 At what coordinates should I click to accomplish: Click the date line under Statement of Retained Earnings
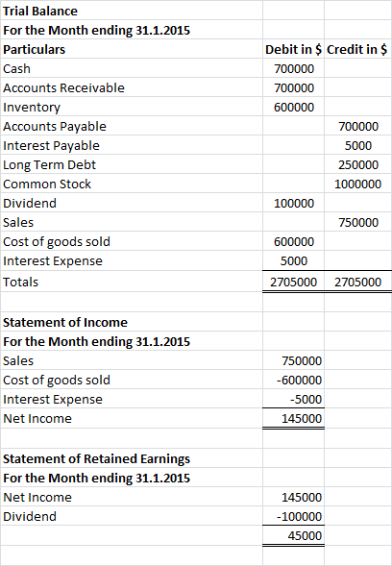96,478
